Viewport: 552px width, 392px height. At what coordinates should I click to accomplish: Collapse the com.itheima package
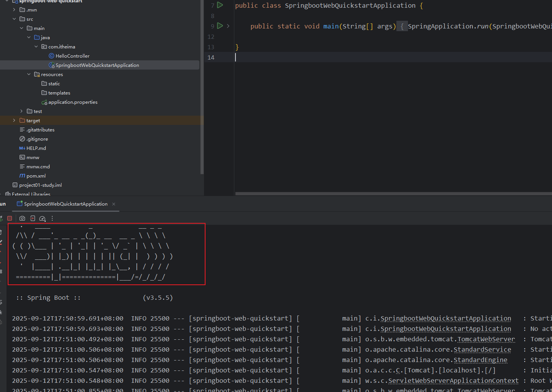tap(36, 47)
